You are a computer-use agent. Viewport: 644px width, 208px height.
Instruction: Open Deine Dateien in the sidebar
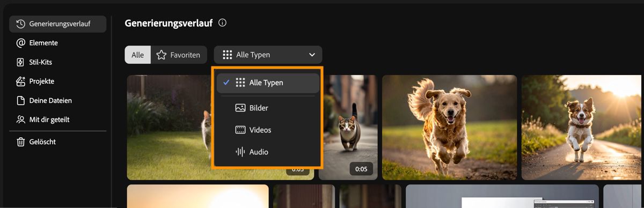[44, 101]
